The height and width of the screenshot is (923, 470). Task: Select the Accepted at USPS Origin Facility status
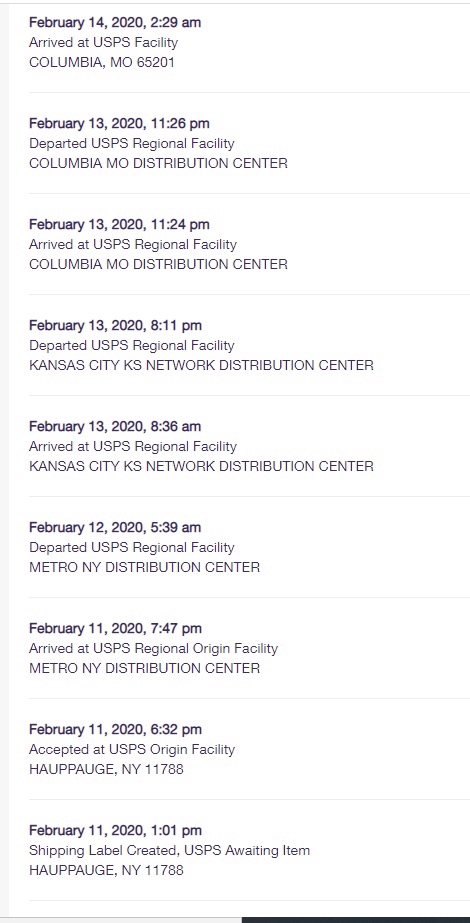[132, 749]
